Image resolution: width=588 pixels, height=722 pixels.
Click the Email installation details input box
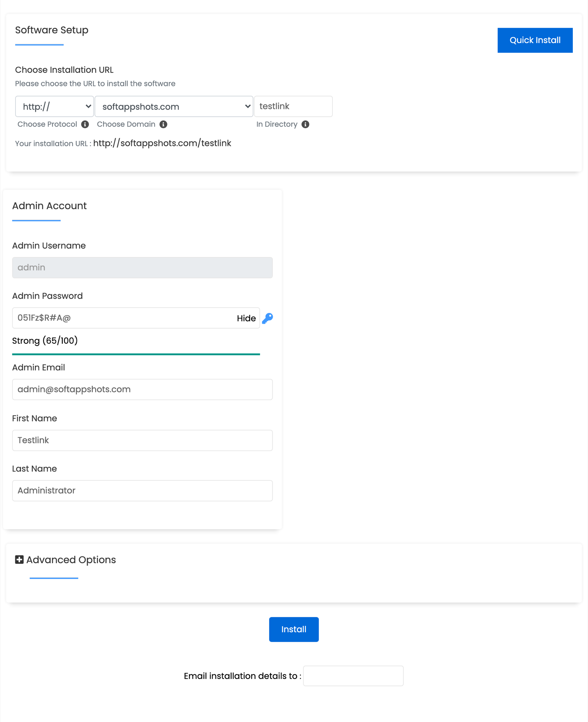point(353,675)
